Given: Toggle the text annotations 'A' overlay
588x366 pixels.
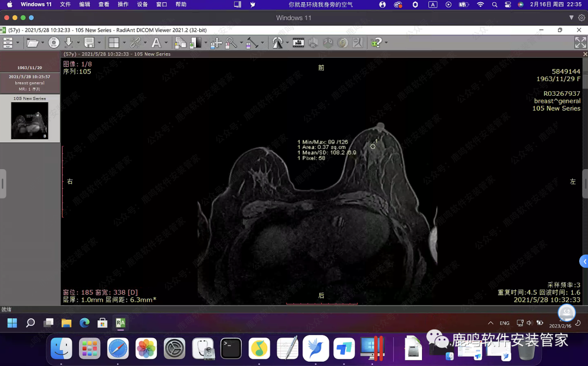Looking at the screenshot, I should click(x=156, y=42).
